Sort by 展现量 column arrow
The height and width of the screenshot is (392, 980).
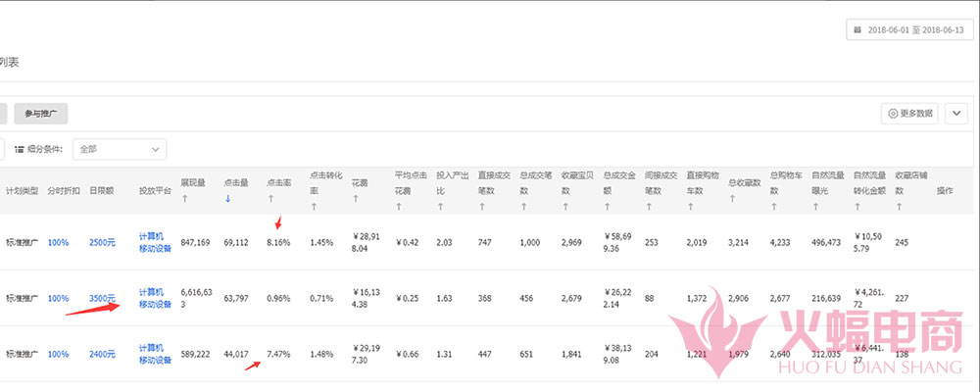point(184,199)
